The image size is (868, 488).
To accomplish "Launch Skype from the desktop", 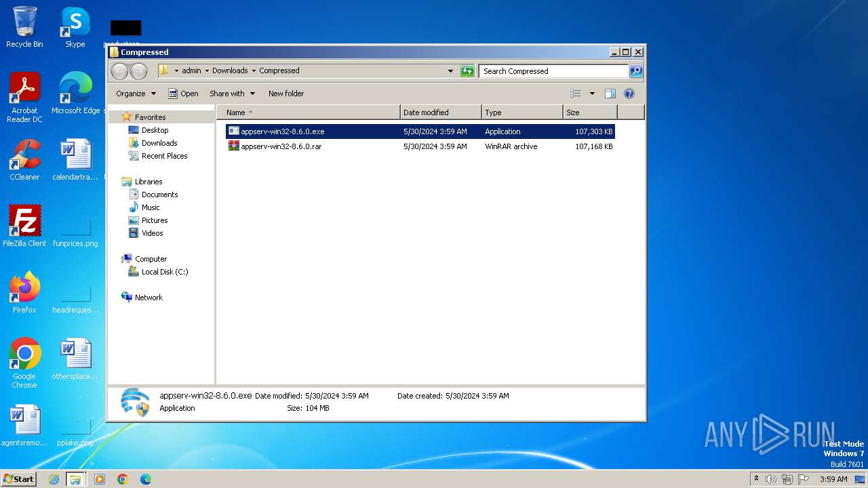I will point(75,27).
